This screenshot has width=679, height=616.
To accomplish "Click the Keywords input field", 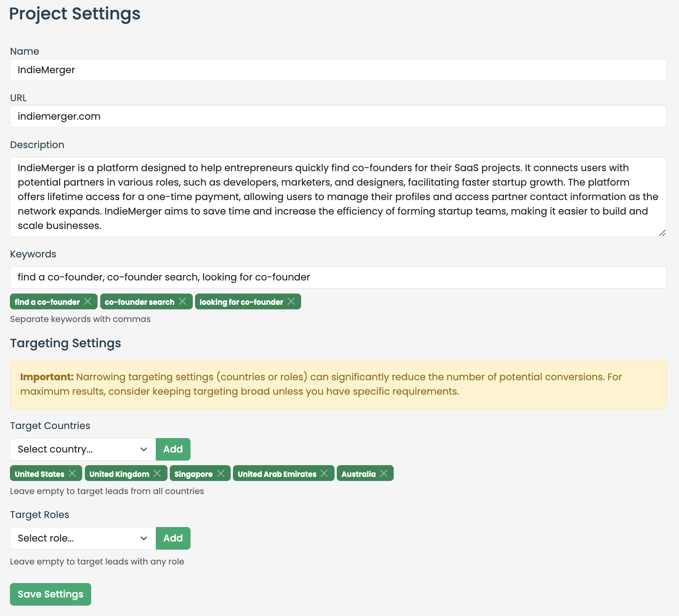I will click(x=338, y=277).
